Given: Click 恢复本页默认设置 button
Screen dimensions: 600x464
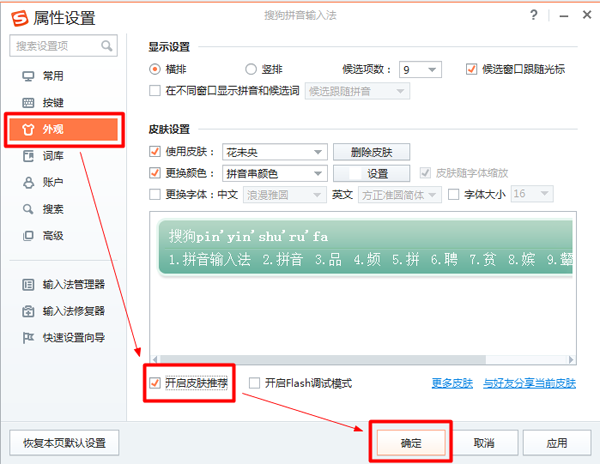Looking at the screenshot, I should (64, 443).
